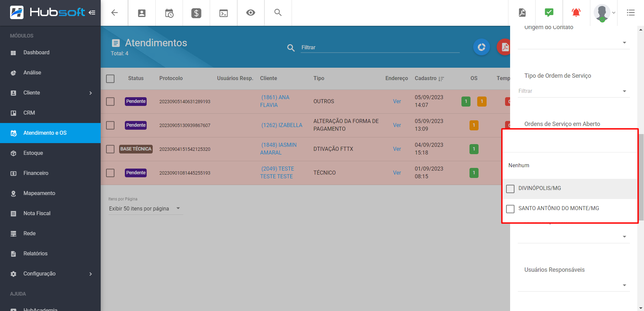Click the eye view icon in toolbar
Image resolution: width=644 pixels, height=311 pixels.
tap(251, 13)
